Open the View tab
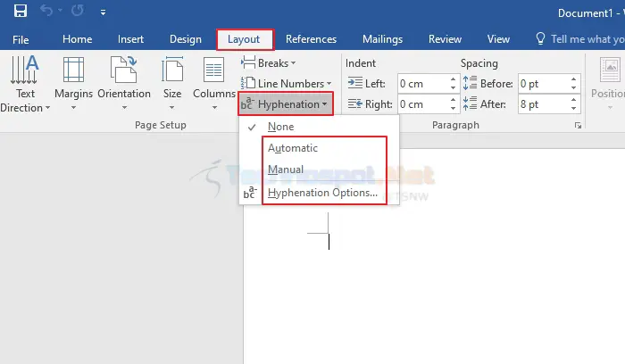Image resolution: width=625 pixels, height=364 pixels. point(498,39)
